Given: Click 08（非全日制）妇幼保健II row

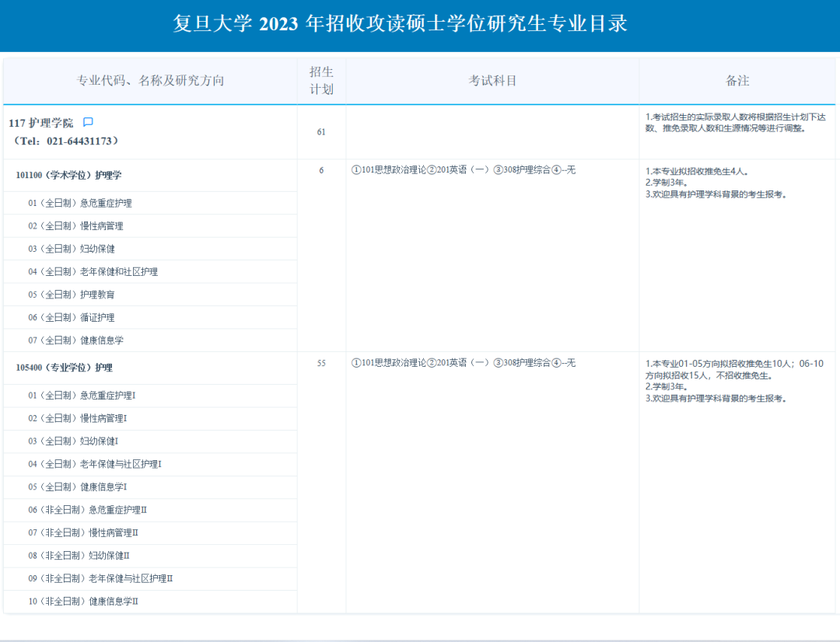Looking at the screenshot, I should [79, 556].
